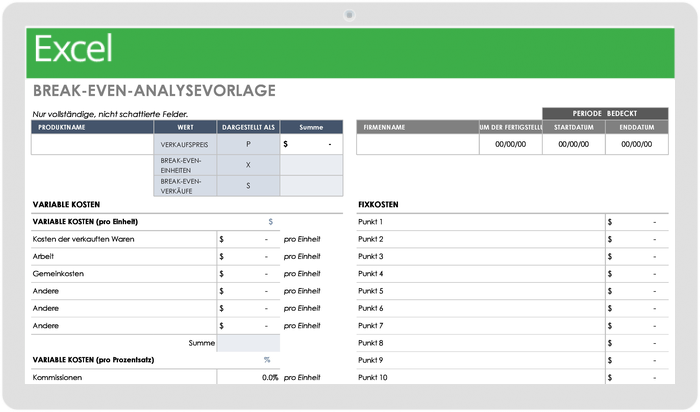Select Punkt 10 in fixed costs

coord(372,378)
